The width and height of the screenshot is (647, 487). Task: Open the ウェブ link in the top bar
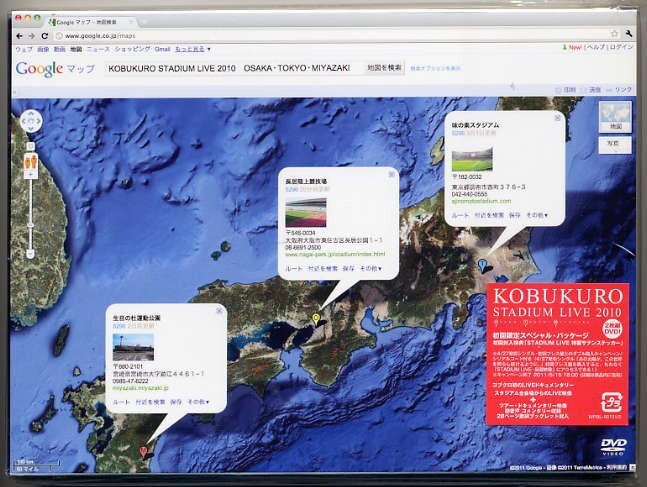(24, 49)
